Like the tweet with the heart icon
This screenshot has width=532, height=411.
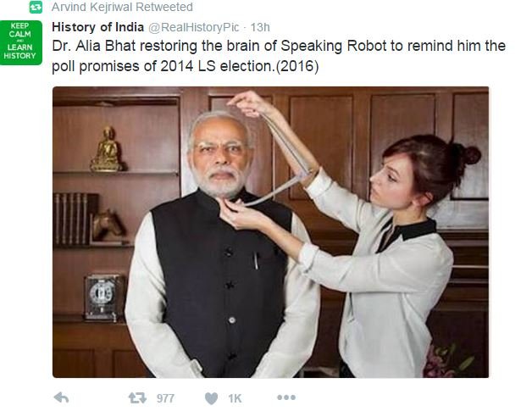[x=211, y=398]
